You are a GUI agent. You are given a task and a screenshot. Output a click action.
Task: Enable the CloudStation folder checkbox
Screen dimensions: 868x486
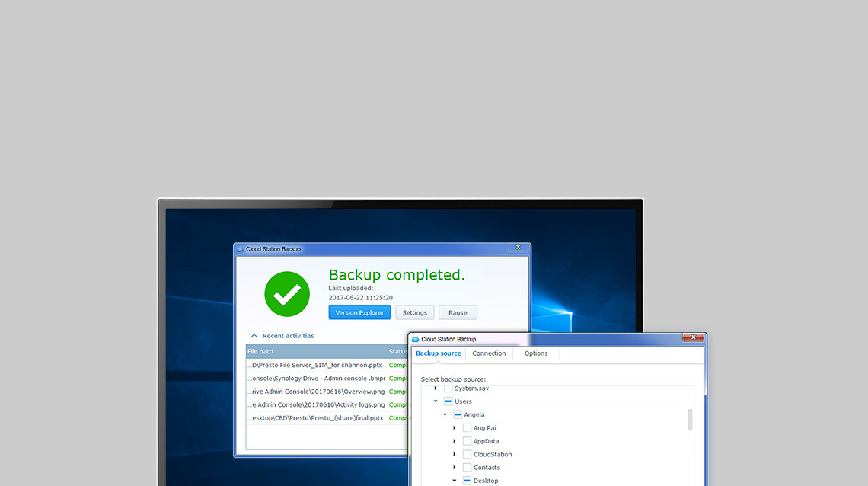(468, 455)
